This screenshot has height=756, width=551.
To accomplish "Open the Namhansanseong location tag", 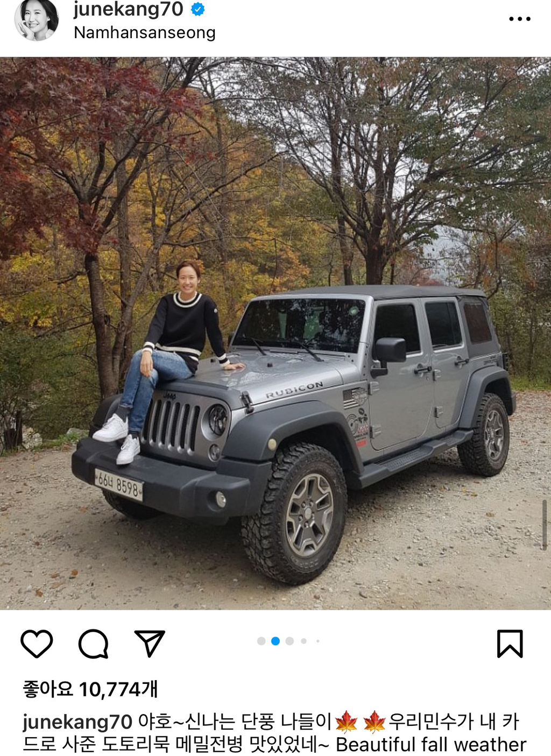I will click(x=145, y=33).
